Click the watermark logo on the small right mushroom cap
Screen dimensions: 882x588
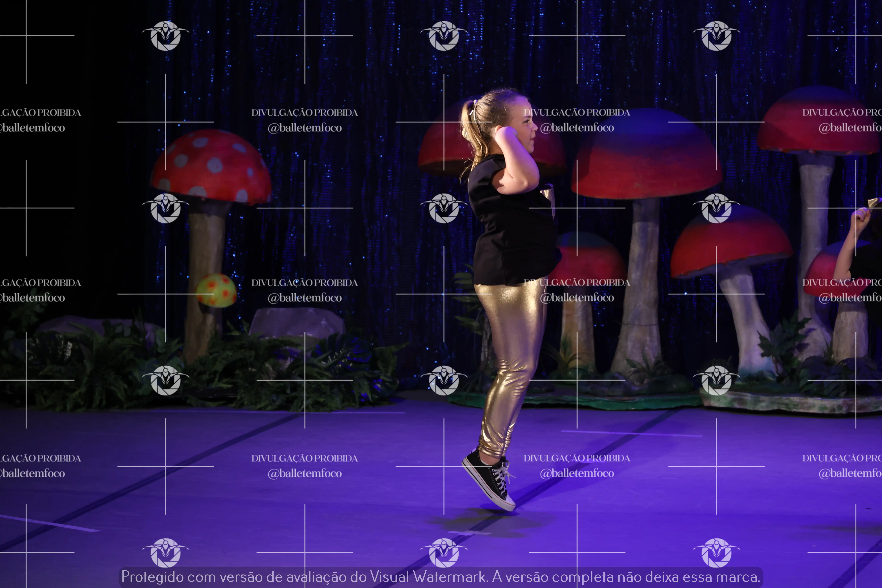tap(716, 208)
